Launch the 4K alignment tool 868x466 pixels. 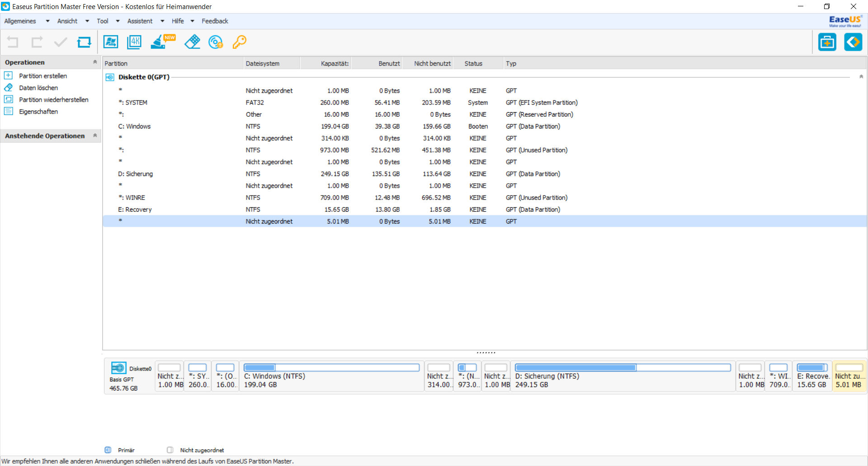pos(134,42)
